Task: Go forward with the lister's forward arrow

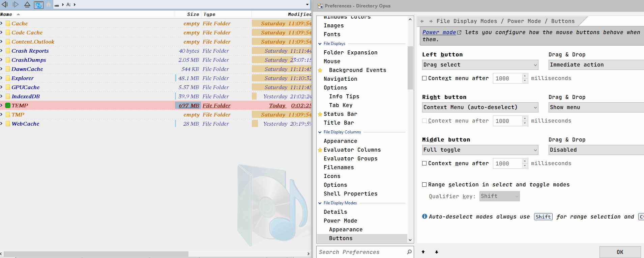Action: 16,4
